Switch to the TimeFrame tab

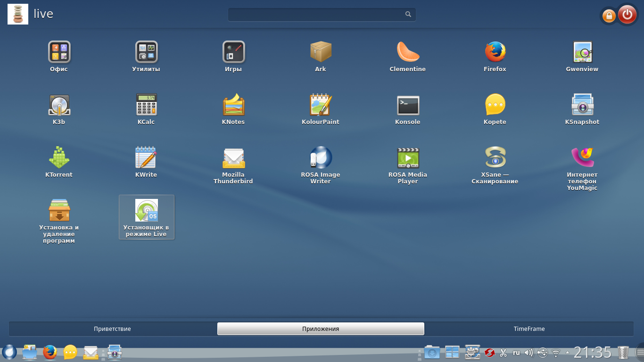(529, 329)
